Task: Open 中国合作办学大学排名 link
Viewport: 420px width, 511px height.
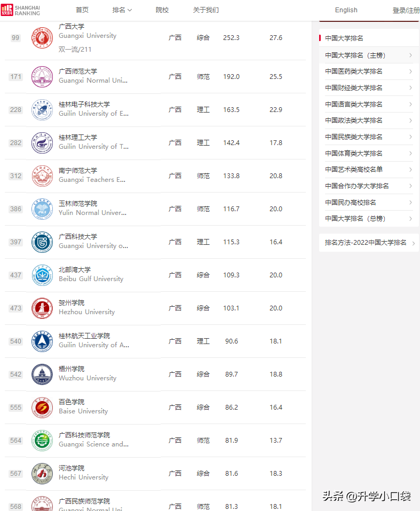Action: pos(356,186)
